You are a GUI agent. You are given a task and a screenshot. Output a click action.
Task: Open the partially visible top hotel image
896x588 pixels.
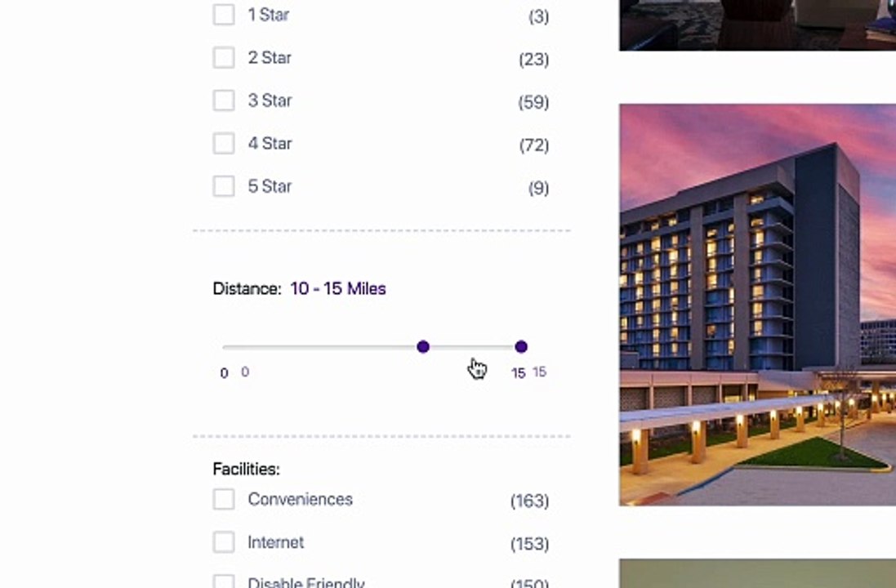[757, 24]
